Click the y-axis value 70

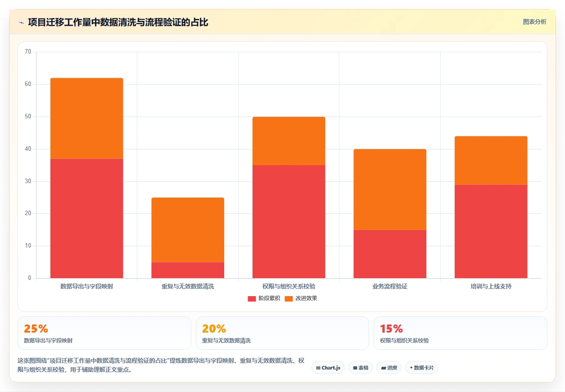pyautogui.click(x=28, y=52)
